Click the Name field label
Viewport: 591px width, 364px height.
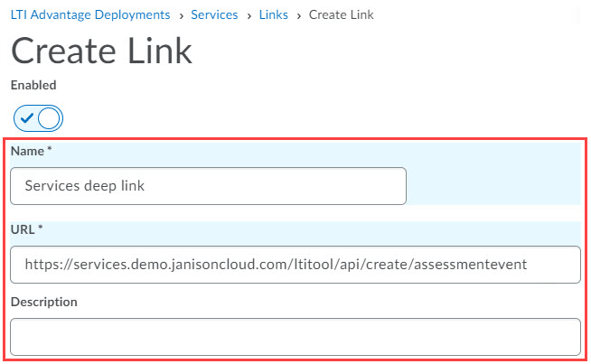click(27, 151)
